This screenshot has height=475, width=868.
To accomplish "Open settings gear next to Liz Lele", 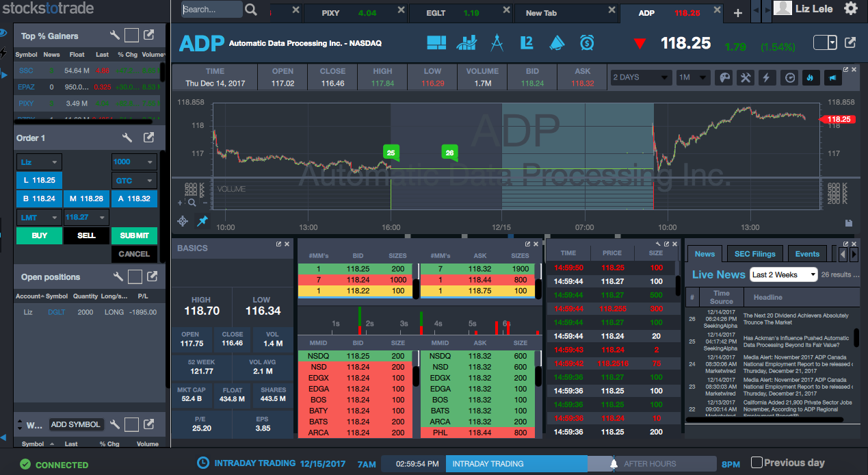I will pyautogui.click(x=851, y=8).
